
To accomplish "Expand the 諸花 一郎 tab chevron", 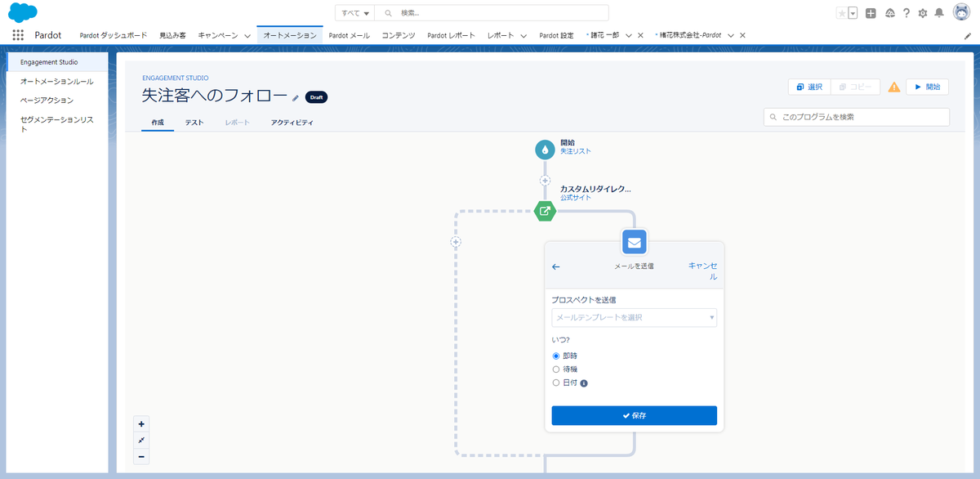I will click(629, 36).
